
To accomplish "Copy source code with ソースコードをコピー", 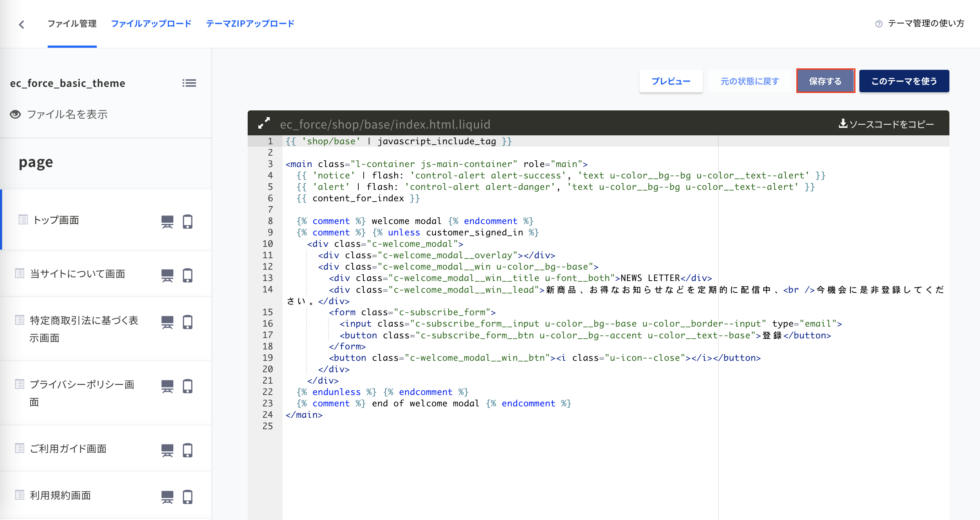I will coord(886,124).
